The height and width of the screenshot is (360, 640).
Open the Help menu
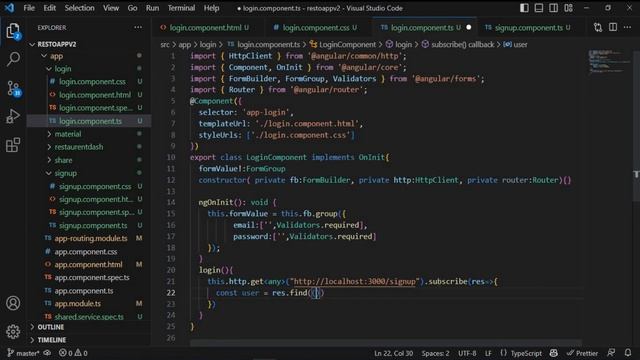211,8
